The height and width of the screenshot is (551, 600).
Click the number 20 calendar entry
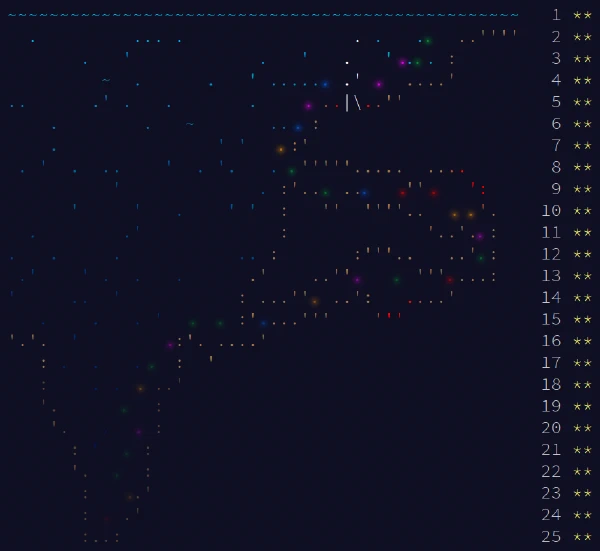coord(551,428)
